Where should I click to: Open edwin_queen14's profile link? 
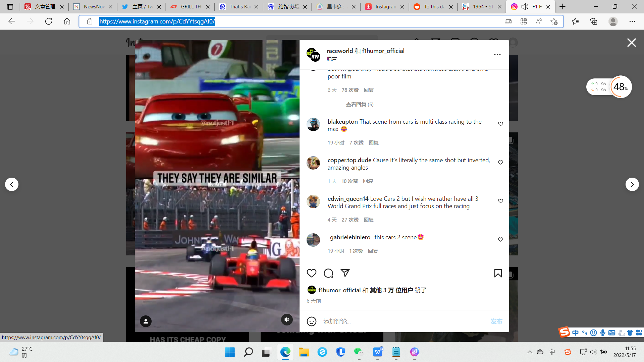(x=348, y=199)
